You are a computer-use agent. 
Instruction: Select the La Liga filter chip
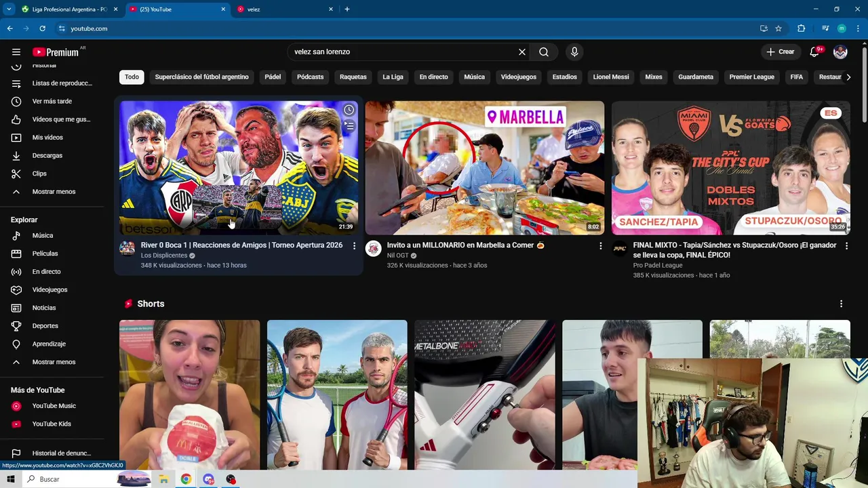point(393,77)
